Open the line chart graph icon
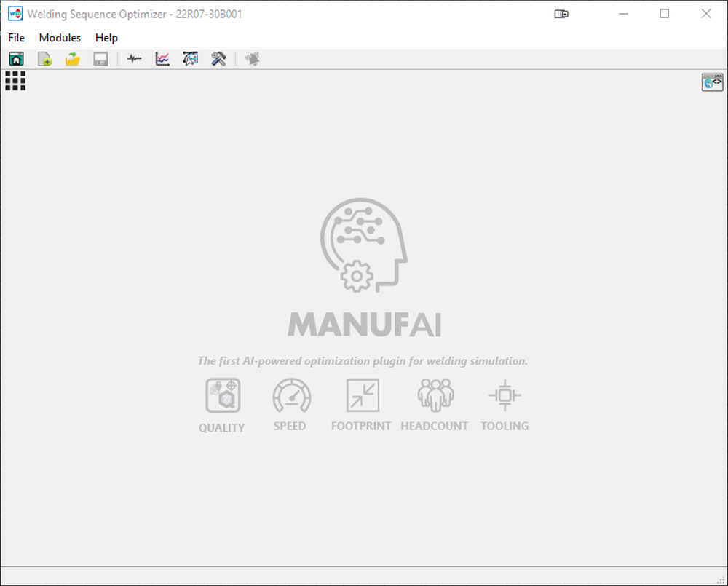 click(x=162, y=59)
